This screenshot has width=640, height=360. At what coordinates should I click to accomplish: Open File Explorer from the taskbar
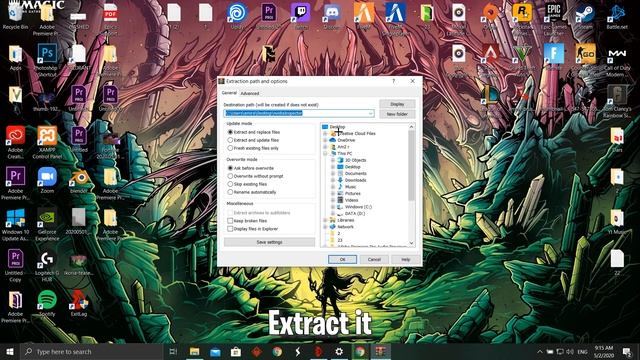195,351
